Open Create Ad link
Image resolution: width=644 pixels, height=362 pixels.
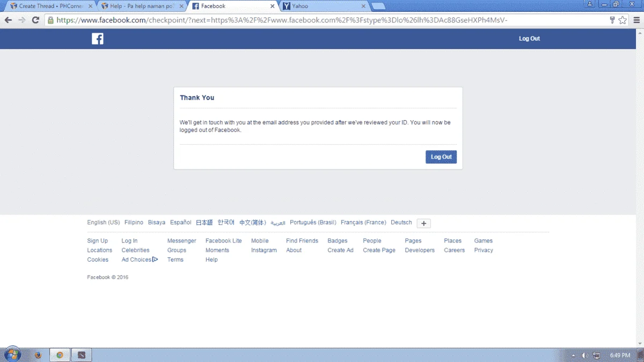pos(341,250)
